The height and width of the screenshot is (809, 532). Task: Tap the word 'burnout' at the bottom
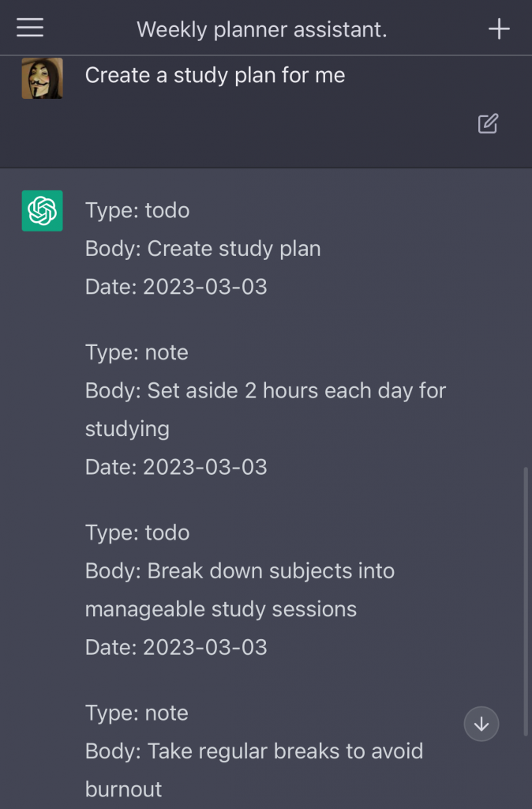pyautogui.click(x=123, y=789)
